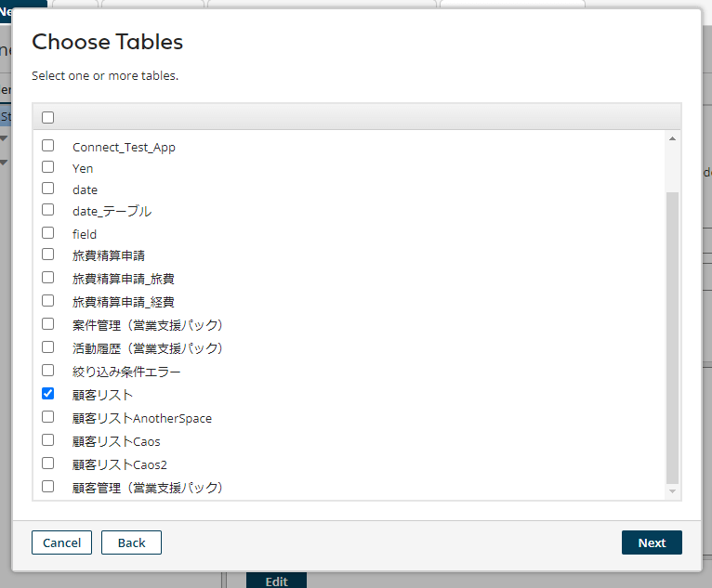Check the Connect_Test_App table checkbox
The height and width of the screenshot is (588, 712).
(48, 146)
